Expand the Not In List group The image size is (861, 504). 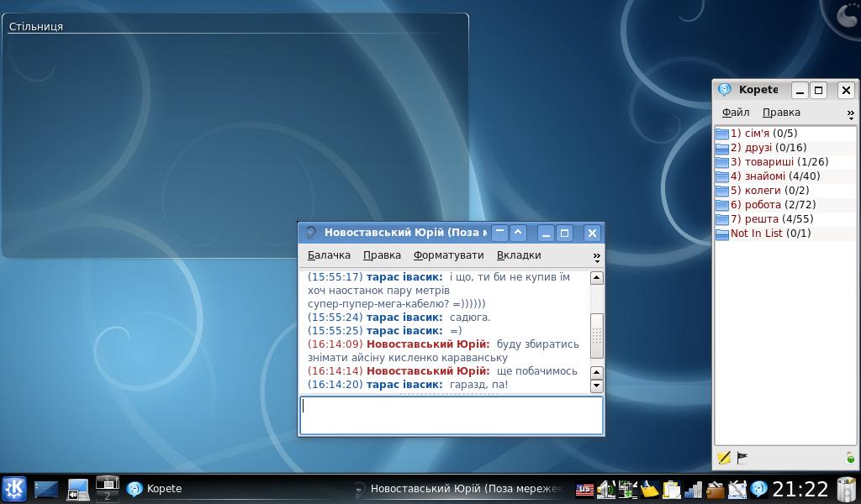(x=784, y=233)
